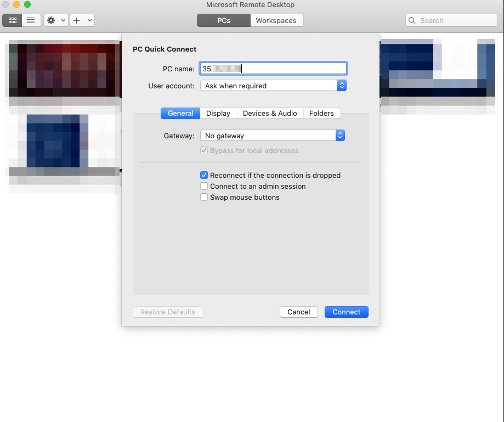The image size is (504, 422).
Task: Click the Cancel button
Action: (298, 312)
